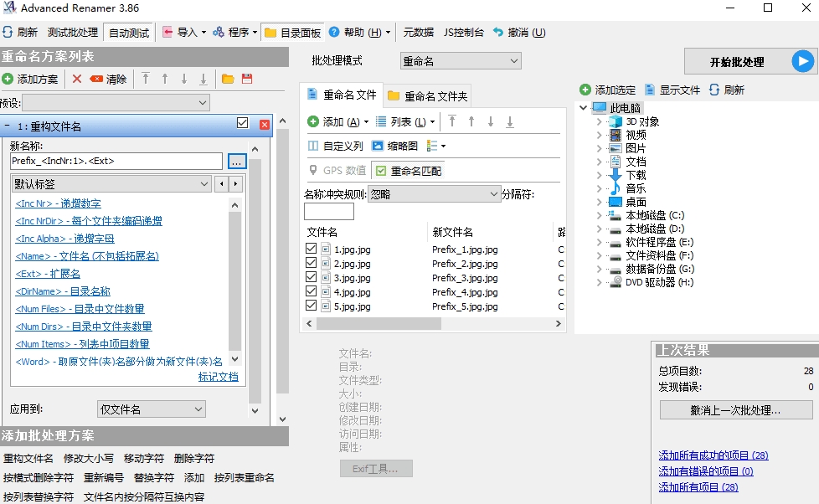819x504 pixels.
Task: Move file to bottom of file list
Action: [510, 121]
